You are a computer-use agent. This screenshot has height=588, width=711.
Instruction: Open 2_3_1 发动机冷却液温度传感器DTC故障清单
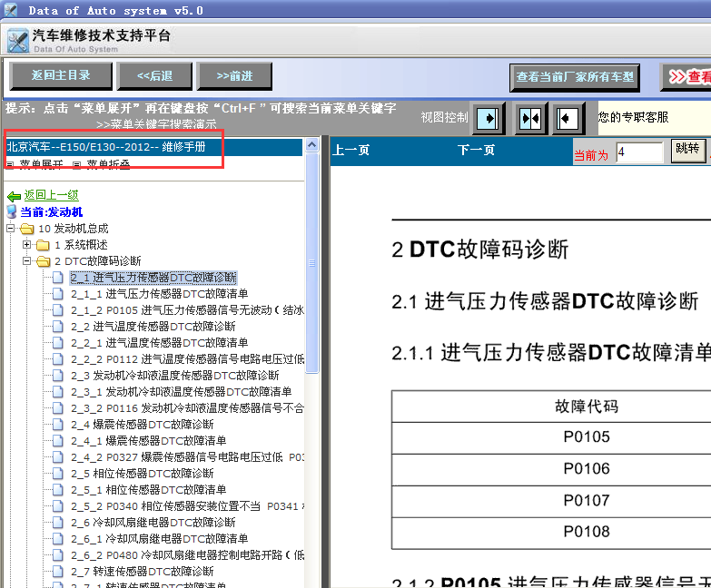click(x=182, y=391)
